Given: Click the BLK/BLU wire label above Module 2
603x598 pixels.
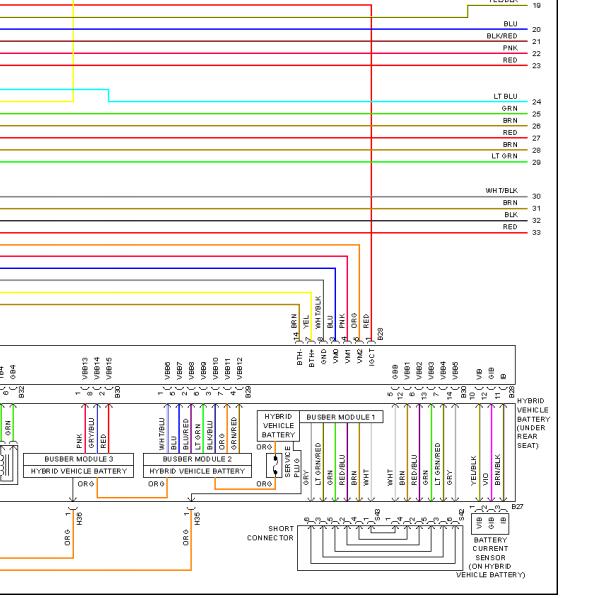Looking at the screenshot, I should [x=210, y=435].
